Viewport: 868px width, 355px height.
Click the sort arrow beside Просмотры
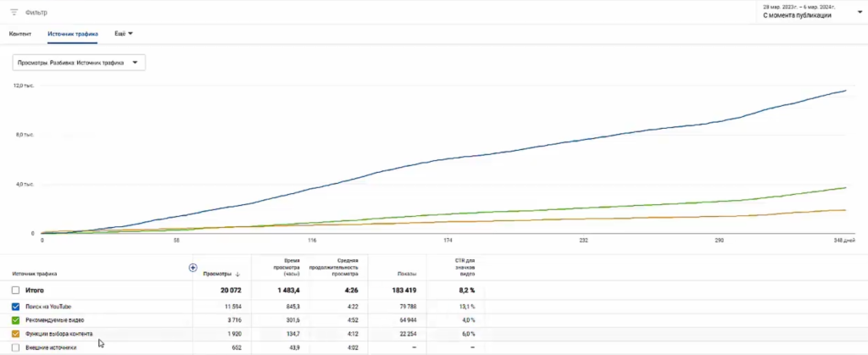tap(237, 274)
